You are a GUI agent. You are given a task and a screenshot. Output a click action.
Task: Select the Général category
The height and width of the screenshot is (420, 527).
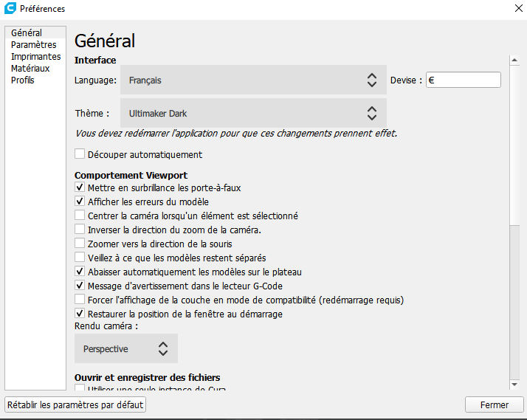pos(35,32)
